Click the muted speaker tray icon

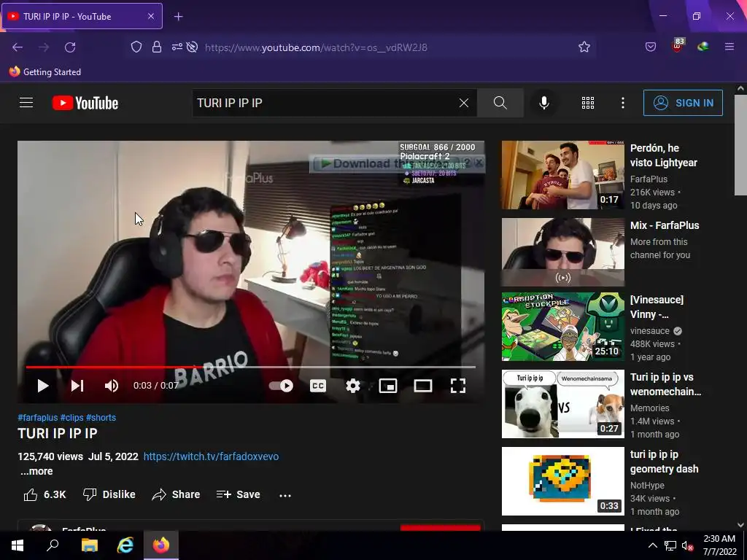point(687,545)
